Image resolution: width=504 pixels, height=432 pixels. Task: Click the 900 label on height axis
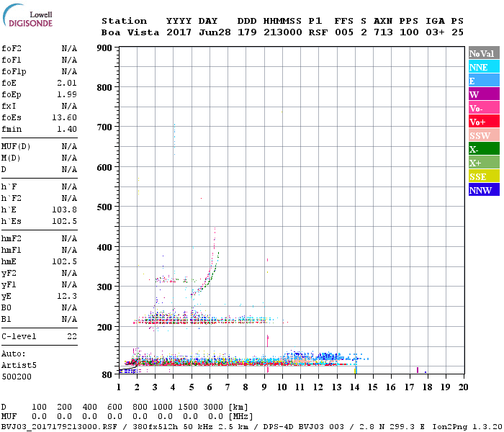(x=104, y=48)
